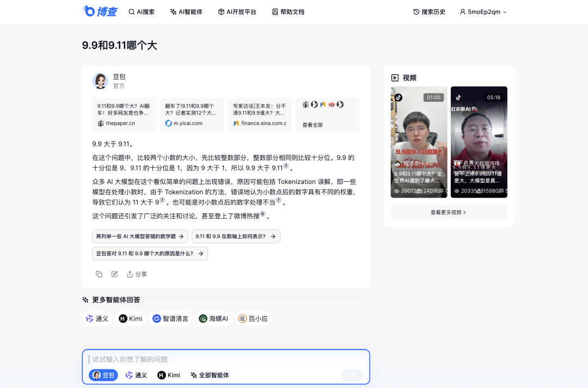Click the 博查 logo in header

click(100, 11)
